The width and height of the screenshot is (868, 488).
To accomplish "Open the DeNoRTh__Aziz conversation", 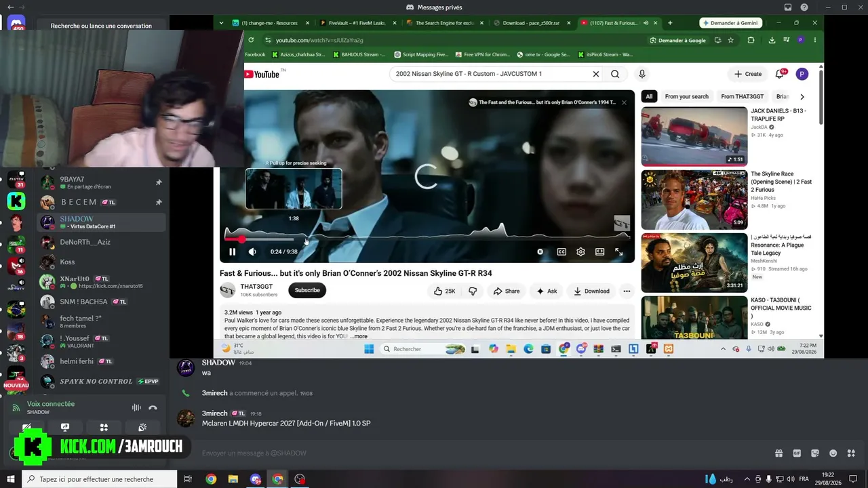I will (x=101, y=242).
